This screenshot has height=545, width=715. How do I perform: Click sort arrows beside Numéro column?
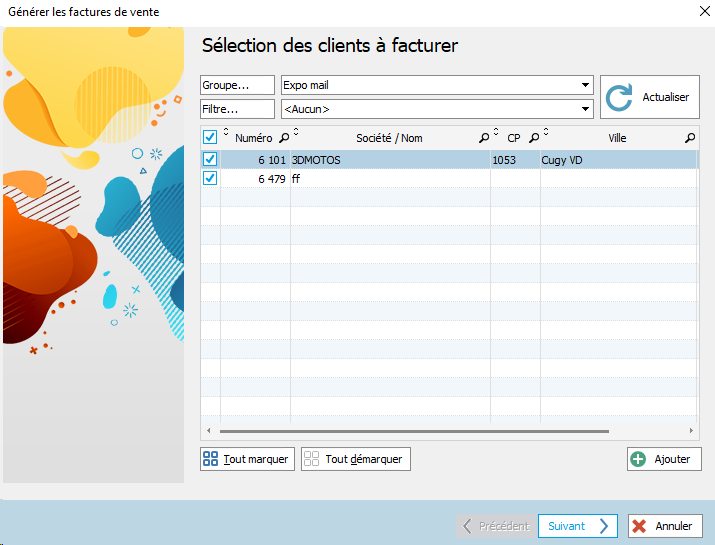(x=226, y=132)
